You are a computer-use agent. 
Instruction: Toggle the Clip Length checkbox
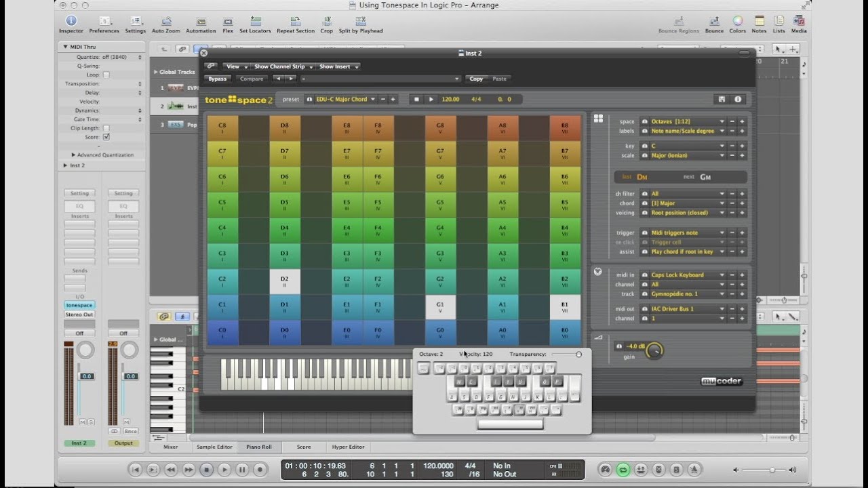click(x=106, y=127)
